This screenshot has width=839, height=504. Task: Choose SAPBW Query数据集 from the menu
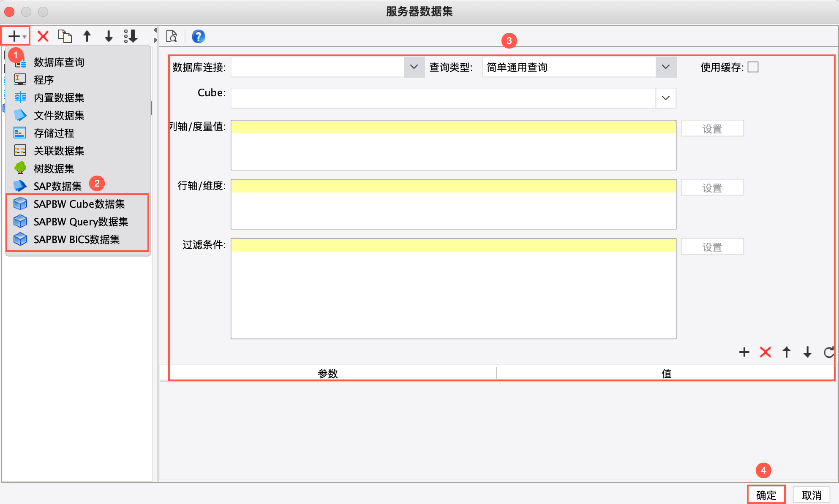[x=81, y=222]
